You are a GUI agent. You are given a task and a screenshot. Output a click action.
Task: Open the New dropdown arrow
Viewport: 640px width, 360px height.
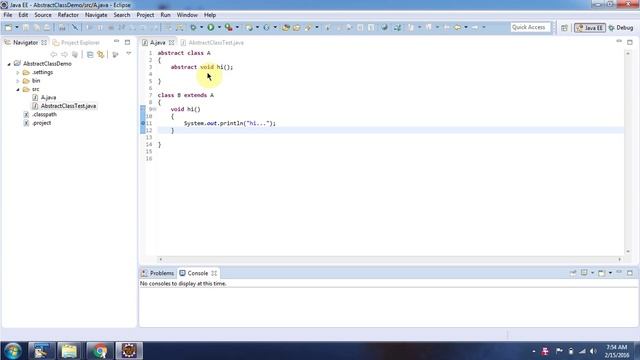point(17,27)
